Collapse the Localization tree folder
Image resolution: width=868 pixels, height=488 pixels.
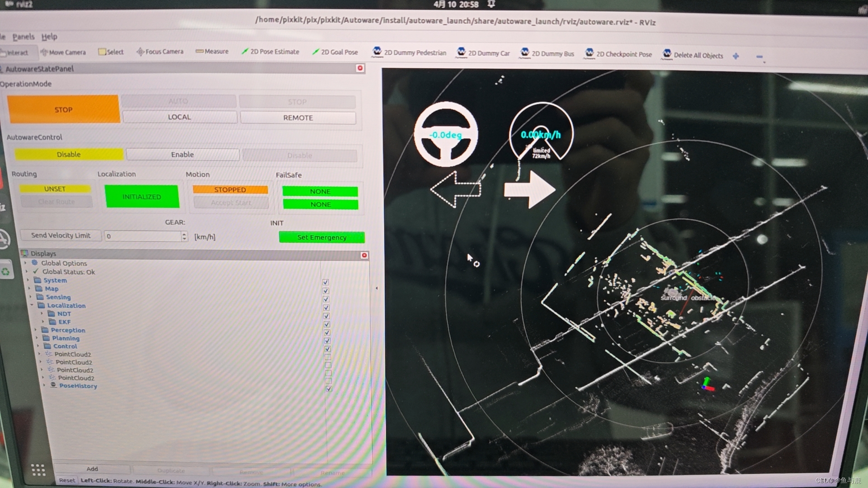click(32, 305)
